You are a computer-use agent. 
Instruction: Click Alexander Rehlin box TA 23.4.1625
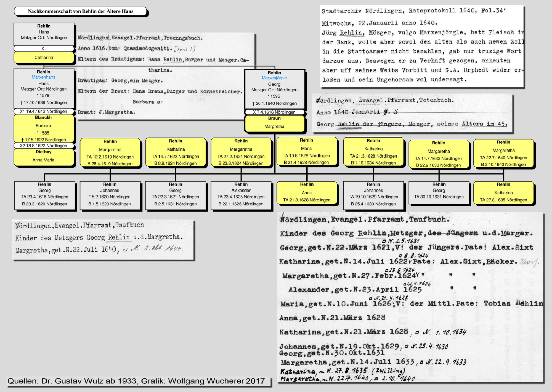(241, 195)
